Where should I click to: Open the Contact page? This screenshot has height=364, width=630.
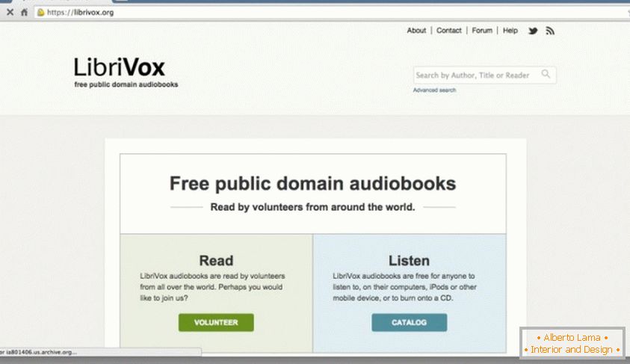449,31
